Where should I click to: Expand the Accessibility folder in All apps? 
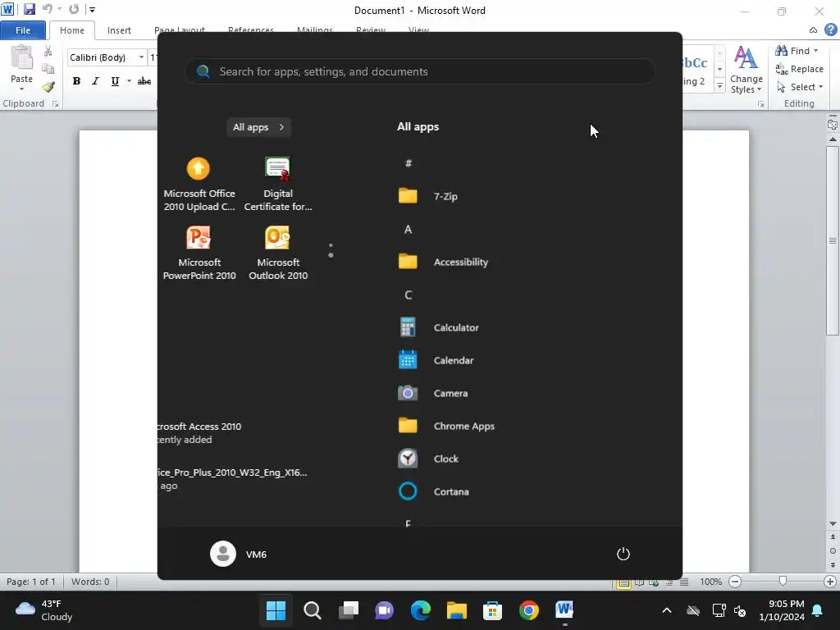[x=460, y=262]
